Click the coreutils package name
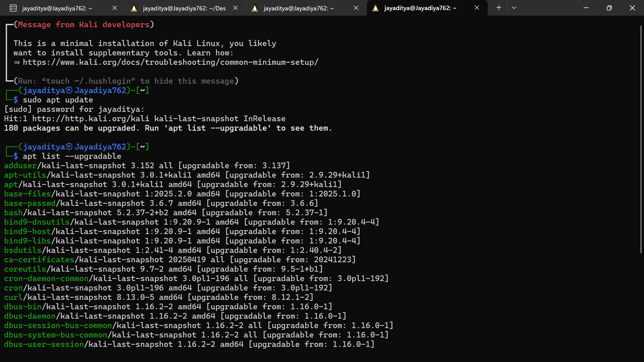The image size is (644, 362). (25, 269)
